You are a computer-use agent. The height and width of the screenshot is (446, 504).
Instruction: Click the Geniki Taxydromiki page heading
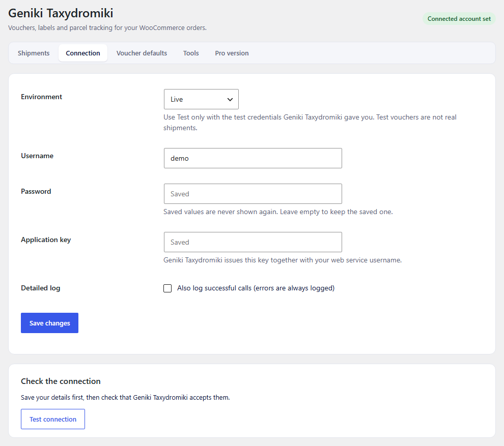tap(61, 13)
